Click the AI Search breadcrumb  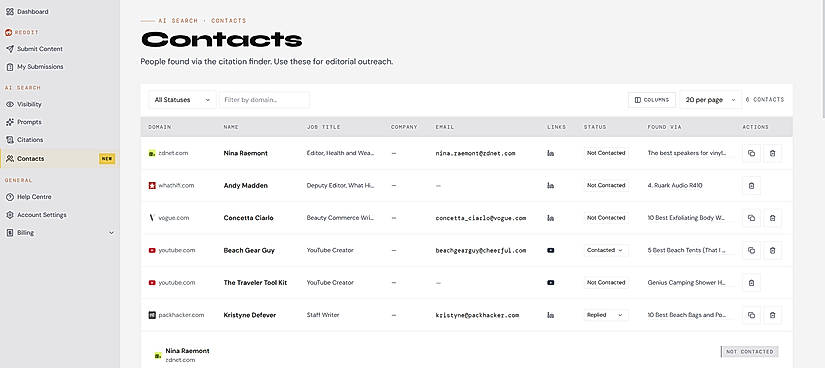(x=178, y=21)
